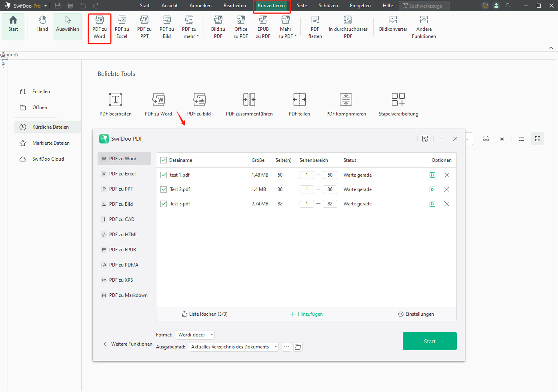
Task: Click Hinzufügen to add files
Action: [307, 314]
